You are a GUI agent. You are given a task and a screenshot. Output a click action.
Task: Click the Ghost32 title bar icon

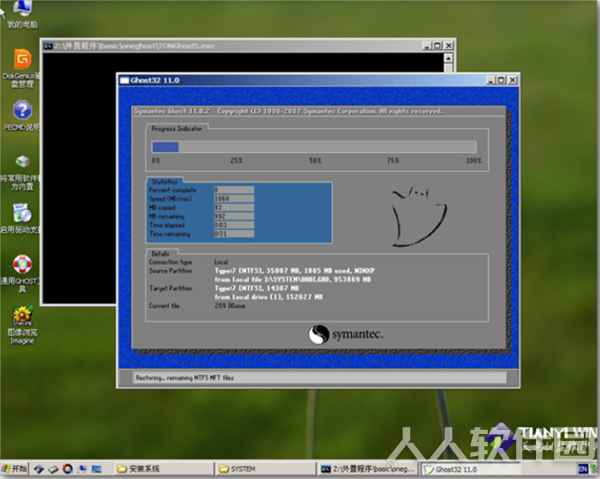[x=124, y=80]
